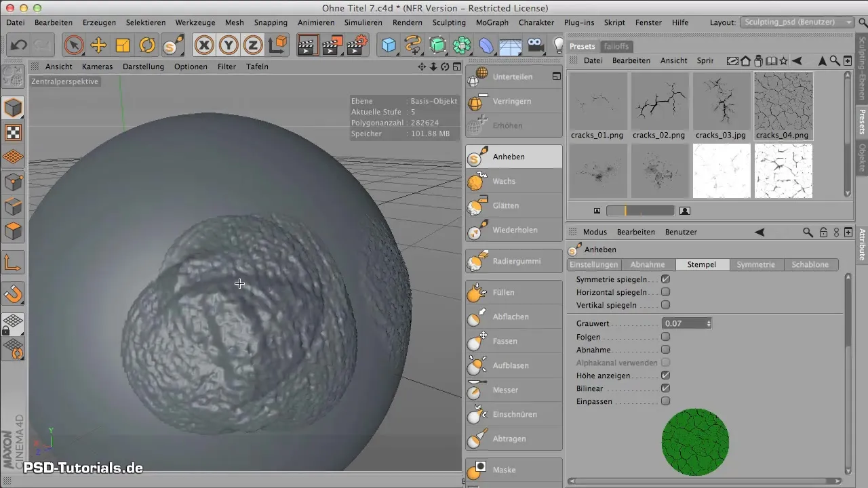
Task: Select the cracks_02.png preset thumbnail
Action: coord(660,106)
